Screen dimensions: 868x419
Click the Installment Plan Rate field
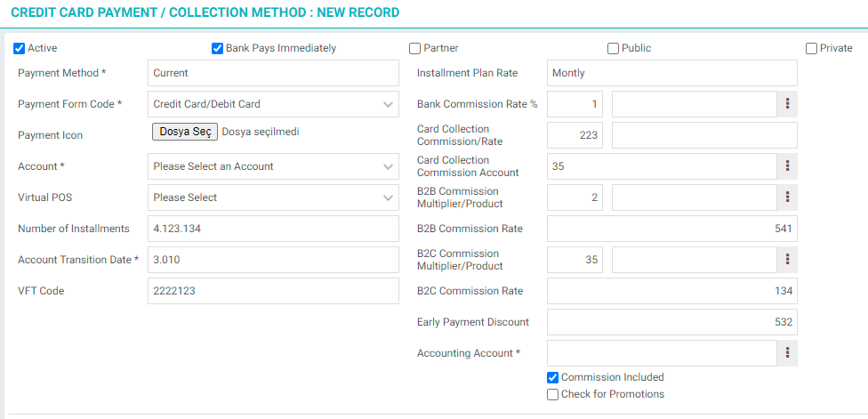pos(672,73)
